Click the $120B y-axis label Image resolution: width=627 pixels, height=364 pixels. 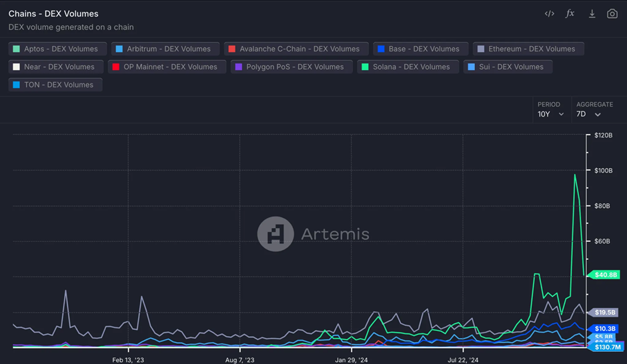(603, 135)
